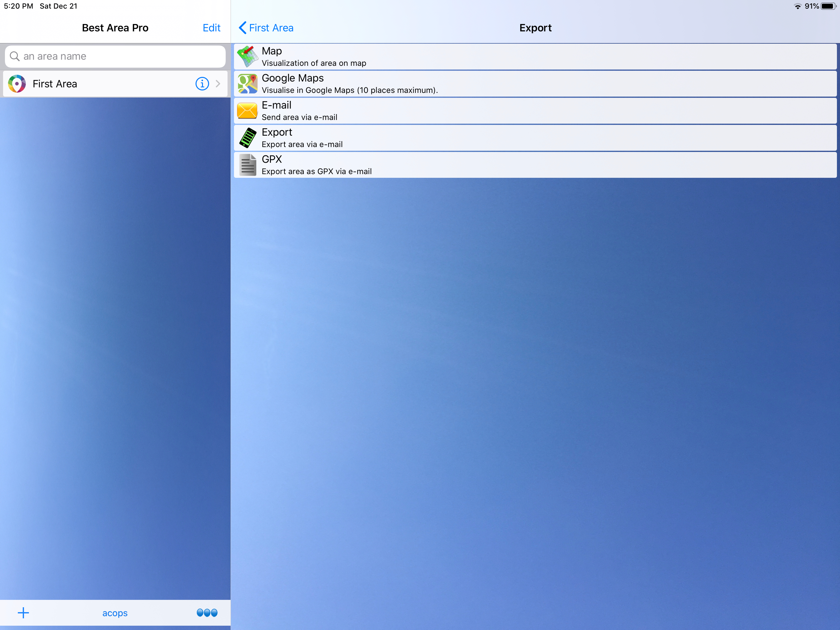
Task: Choose Export area as GPX via e-mail
Action: [x=316, y=171]
